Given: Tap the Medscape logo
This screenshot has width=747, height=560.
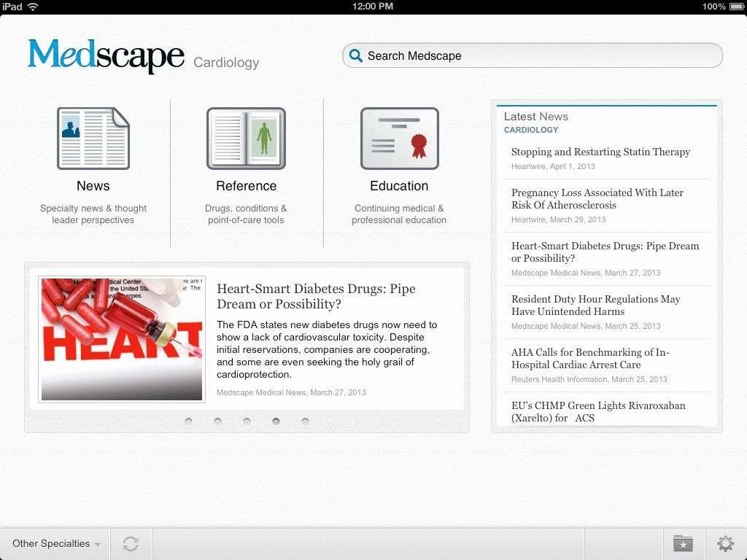Looking at the screenshot, I should click(x=107, y=56).
